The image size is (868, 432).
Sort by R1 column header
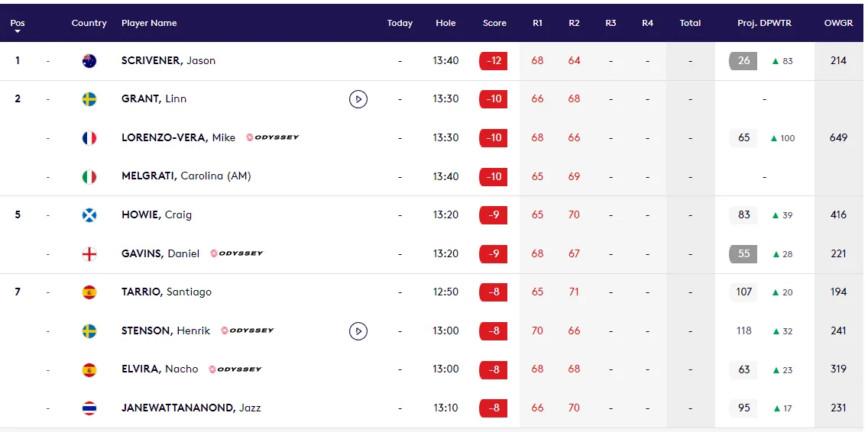coord(537,23)
